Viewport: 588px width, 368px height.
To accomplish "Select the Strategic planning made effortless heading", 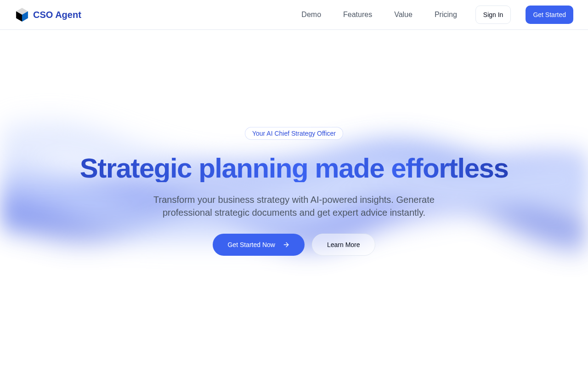I will (x=294, y=169).
